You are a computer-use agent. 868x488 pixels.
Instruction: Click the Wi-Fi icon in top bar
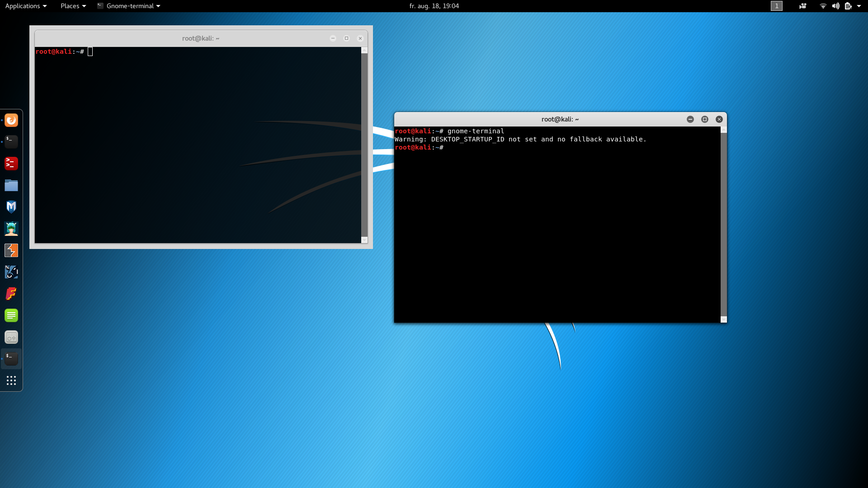click(x=823, y=6)
